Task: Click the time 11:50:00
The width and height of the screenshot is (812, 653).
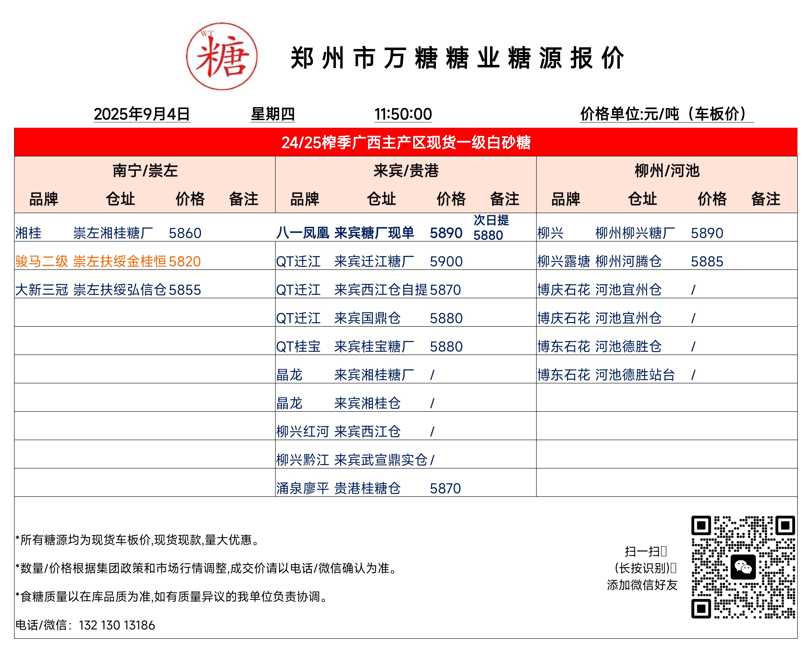Action: pos(403,114)
